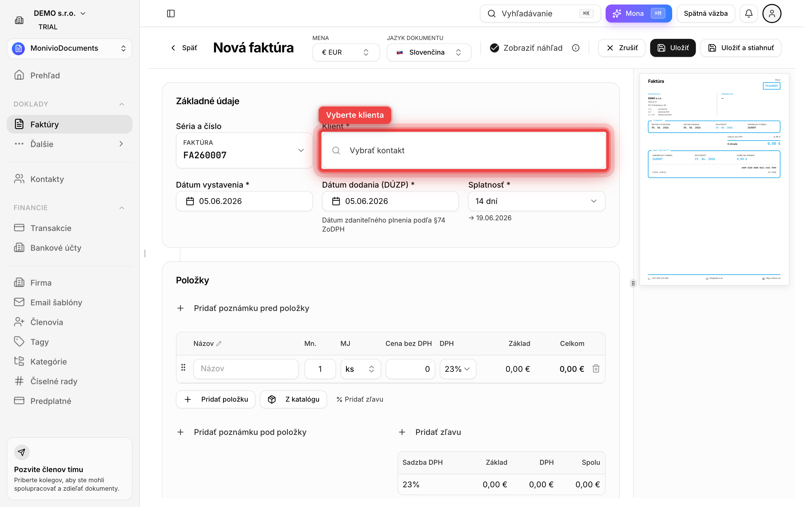812x507 pixels.
Task: Open notifications bell
Action: [x=749, y=14]
